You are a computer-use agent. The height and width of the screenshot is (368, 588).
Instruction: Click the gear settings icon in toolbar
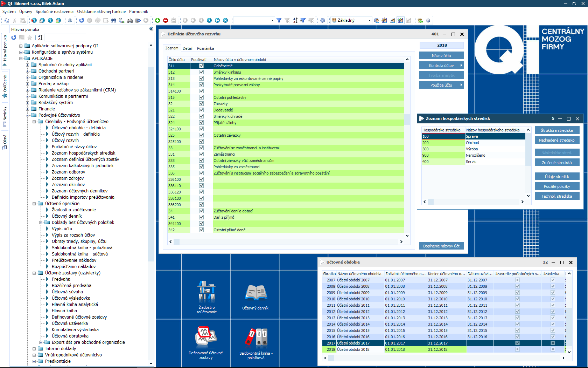[x=323, y=20]
